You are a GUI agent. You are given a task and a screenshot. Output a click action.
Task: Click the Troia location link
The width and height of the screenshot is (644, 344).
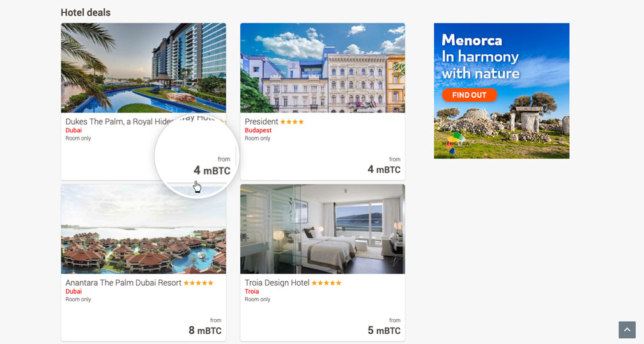(252, 292)
